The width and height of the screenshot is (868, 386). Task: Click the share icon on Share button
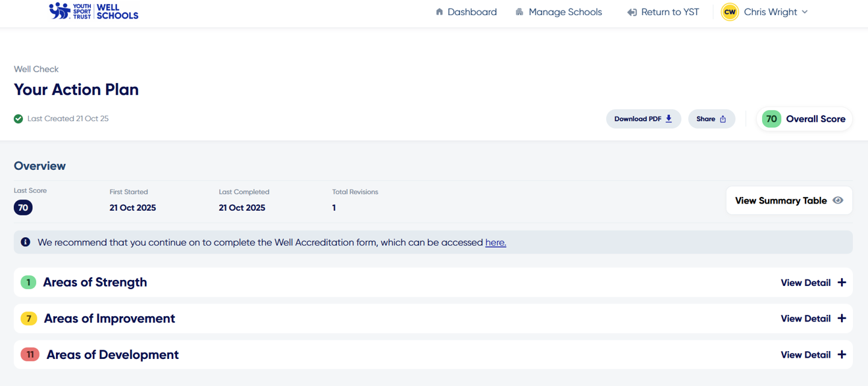(x=723, y=119)
